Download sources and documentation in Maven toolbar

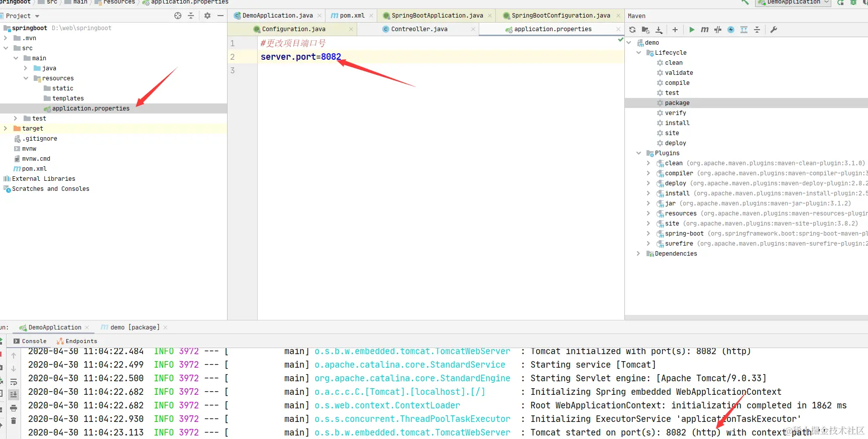(659, 30)
